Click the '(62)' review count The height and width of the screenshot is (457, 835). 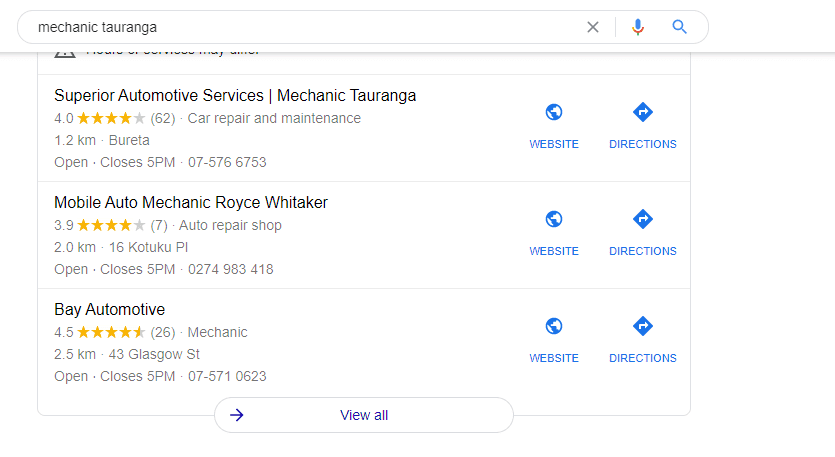click(163, 118)
